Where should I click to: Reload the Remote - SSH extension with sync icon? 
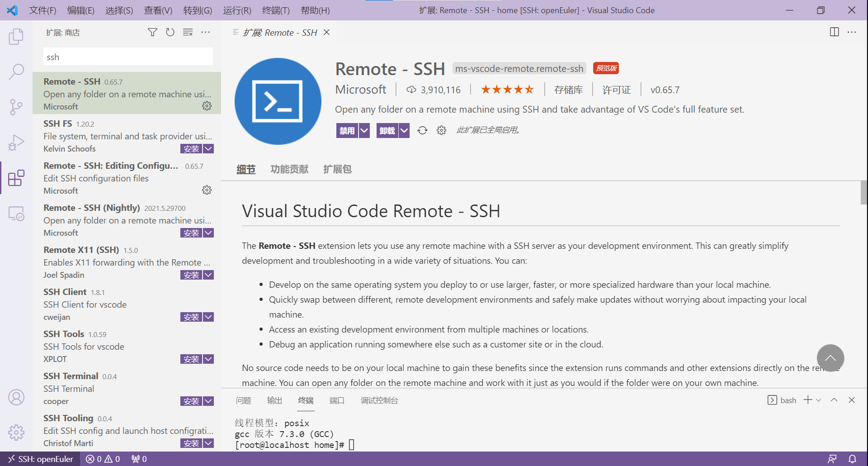[422, 130]
